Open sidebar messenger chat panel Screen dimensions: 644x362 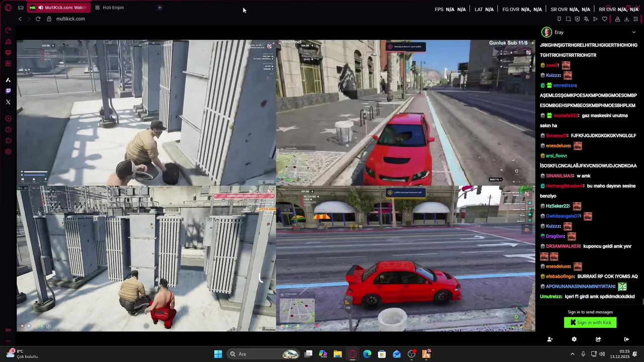point(8,52)
